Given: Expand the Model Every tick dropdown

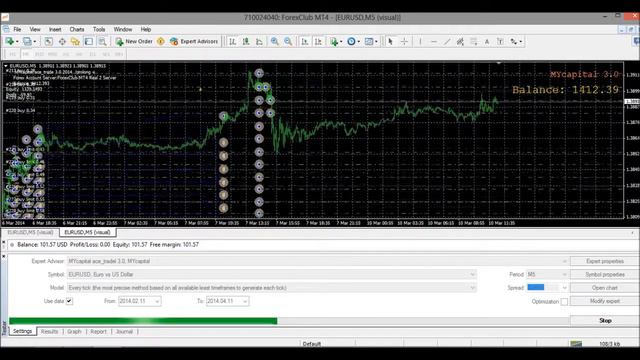Looking at the screenshot, I should [472, 288].
